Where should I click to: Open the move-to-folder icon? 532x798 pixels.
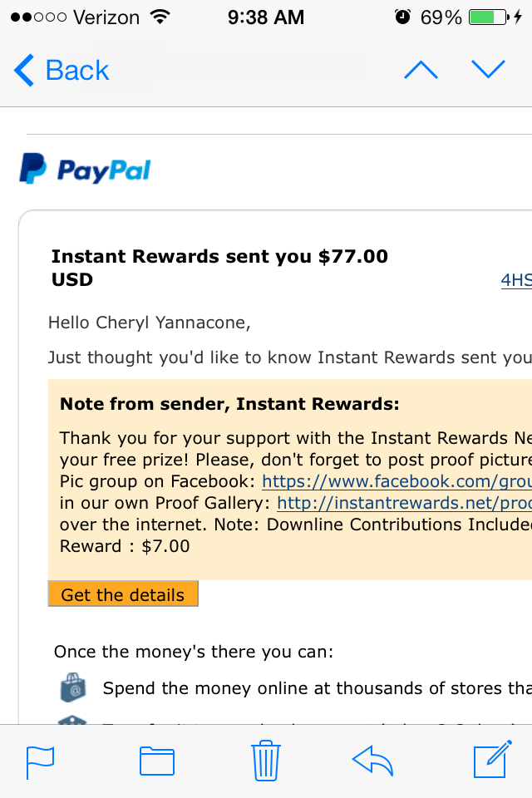point(157,761)
